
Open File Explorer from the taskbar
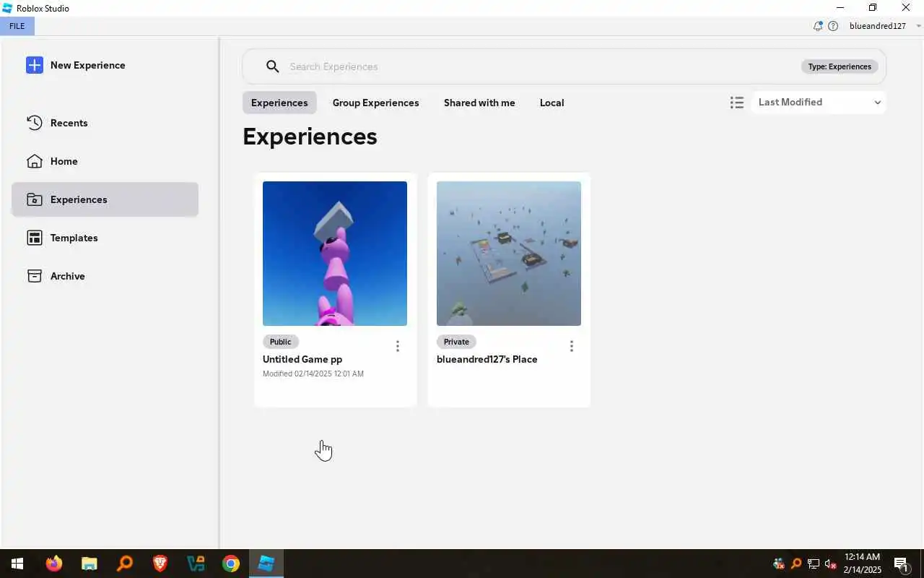point(89,564)
